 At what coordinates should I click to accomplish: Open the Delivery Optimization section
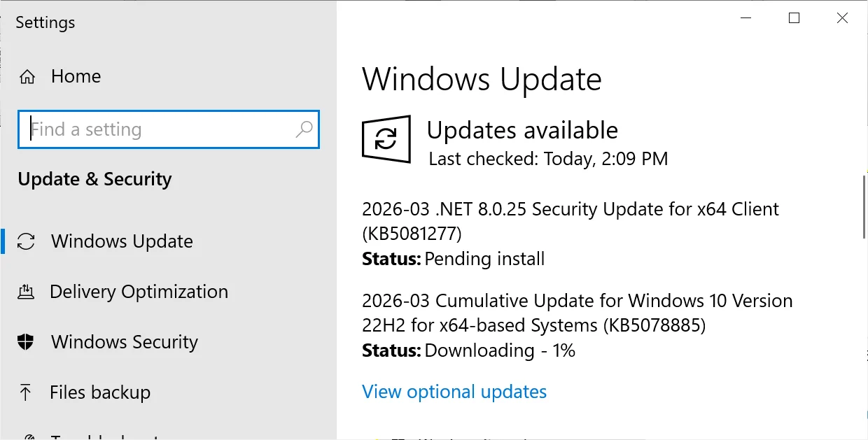click(x=138, y=291)
